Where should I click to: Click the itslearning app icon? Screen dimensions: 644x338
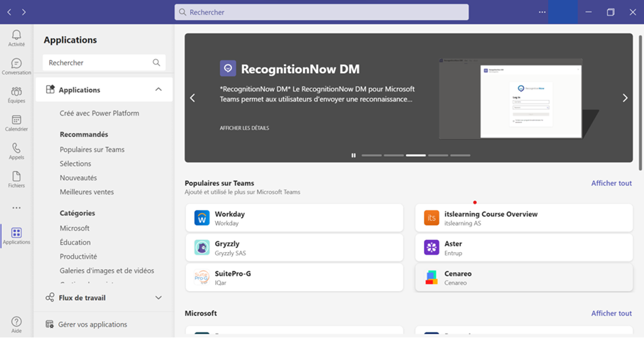click(x=431, y=218)
